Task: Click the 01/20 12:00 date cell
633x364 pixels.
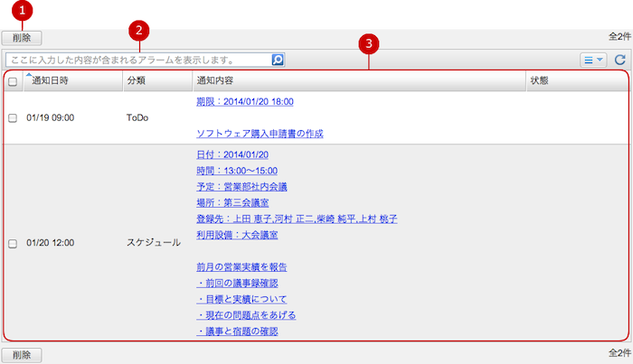Action: tap(51, 243)
